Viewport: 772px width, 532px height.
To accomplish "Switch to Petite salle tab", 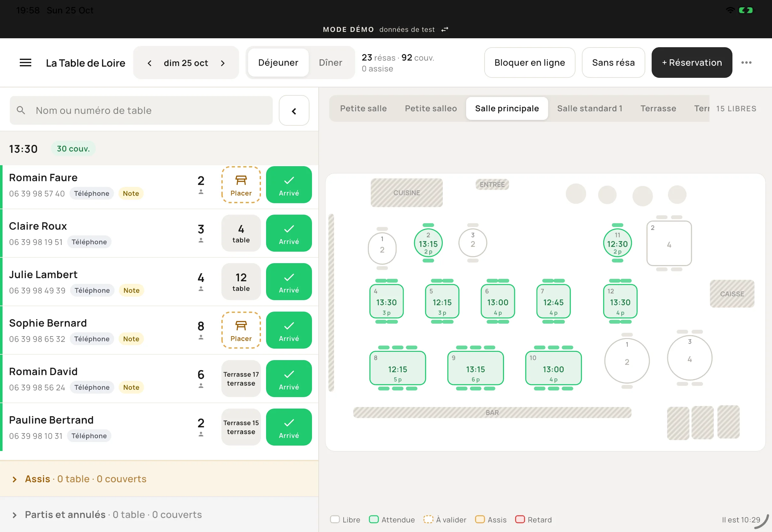I will [x=363, y=109].
